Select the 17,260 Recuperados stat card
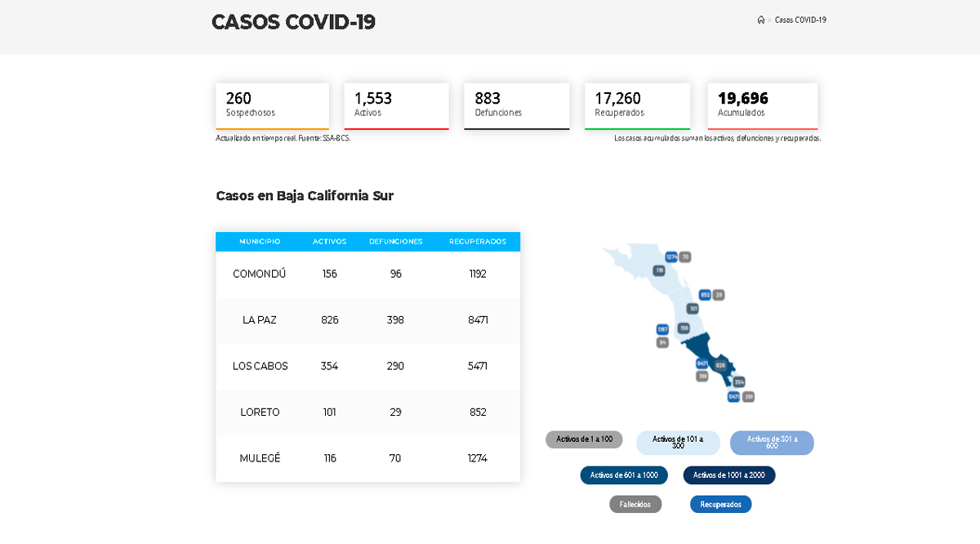The image size is (980, 544). point(637,105)
